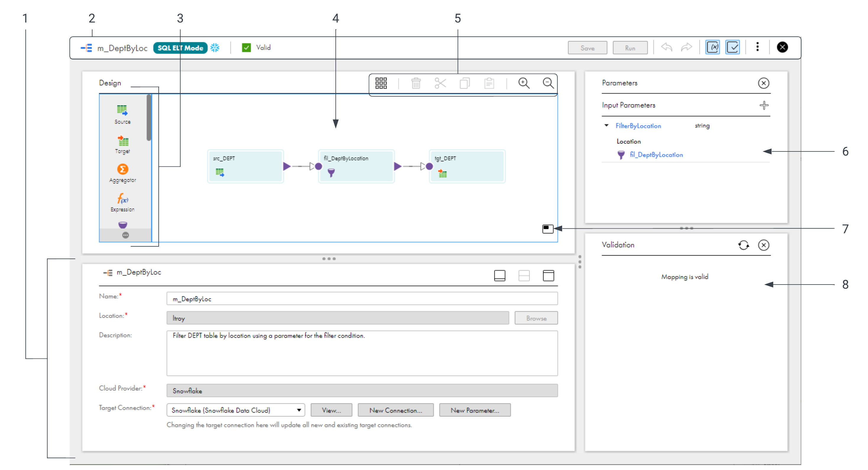This screenshot has width=868, height=470.
Task: Dock properties panel to bottom layout
Action: (499, 275)
